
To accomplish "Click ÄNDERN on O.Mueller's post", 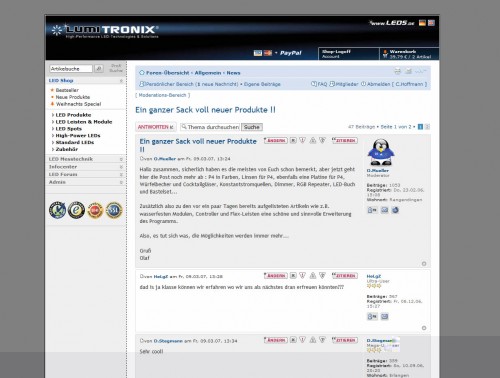I will pyautogui.click(x=275, y=141).
